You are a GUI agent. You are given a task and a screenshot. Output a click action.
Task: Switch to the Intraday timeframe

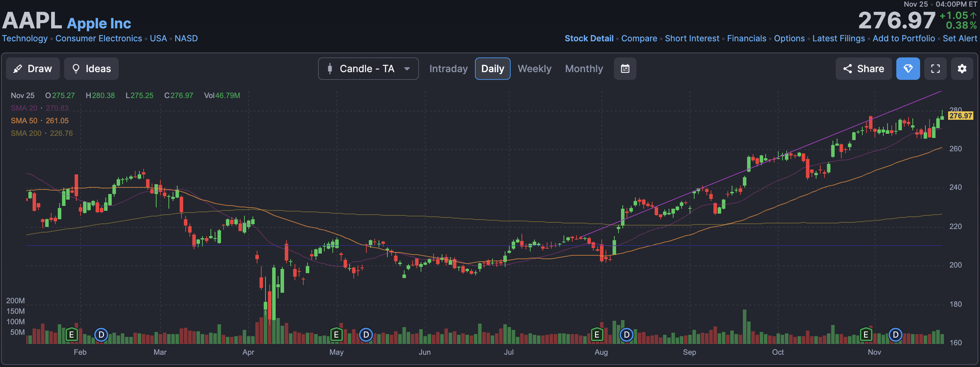448,68
